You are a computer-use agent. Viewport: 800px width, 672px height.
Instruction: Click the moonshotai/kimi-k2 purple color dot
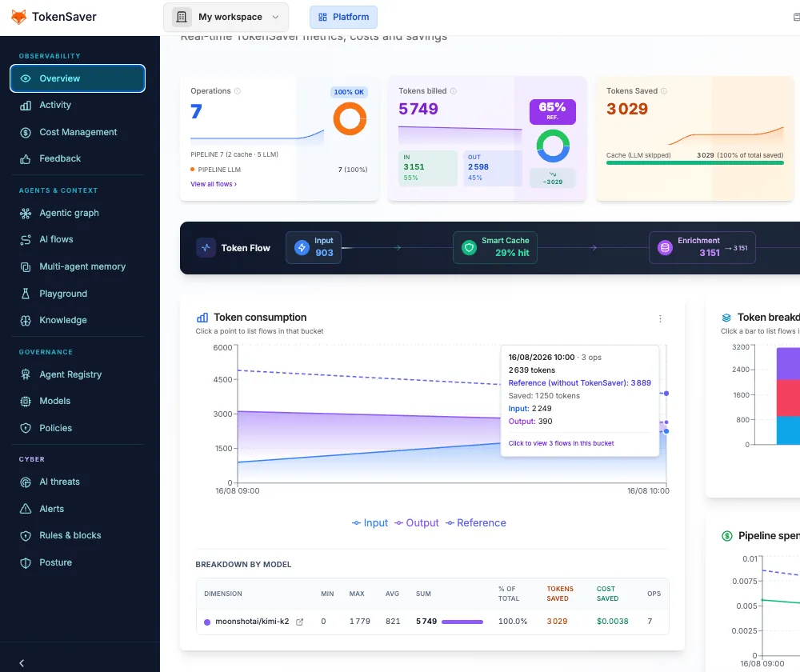click(207, 622)
